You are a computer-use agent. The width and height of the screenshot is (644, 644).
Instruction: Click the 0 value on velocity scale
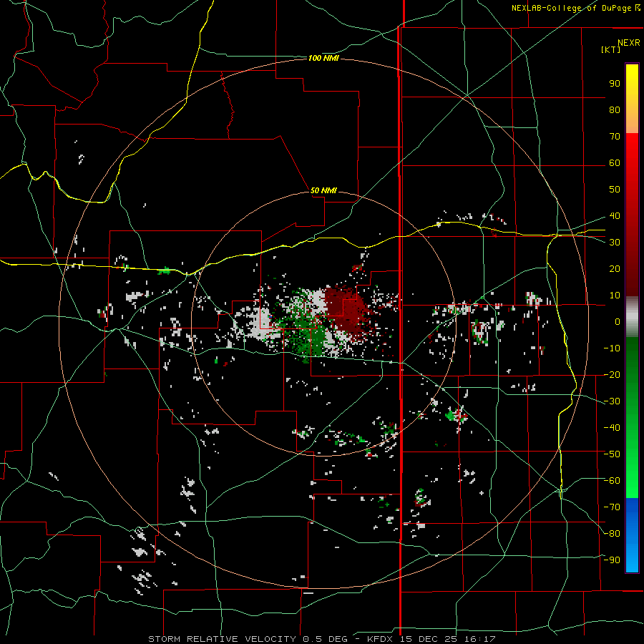(x=618, y=322)
